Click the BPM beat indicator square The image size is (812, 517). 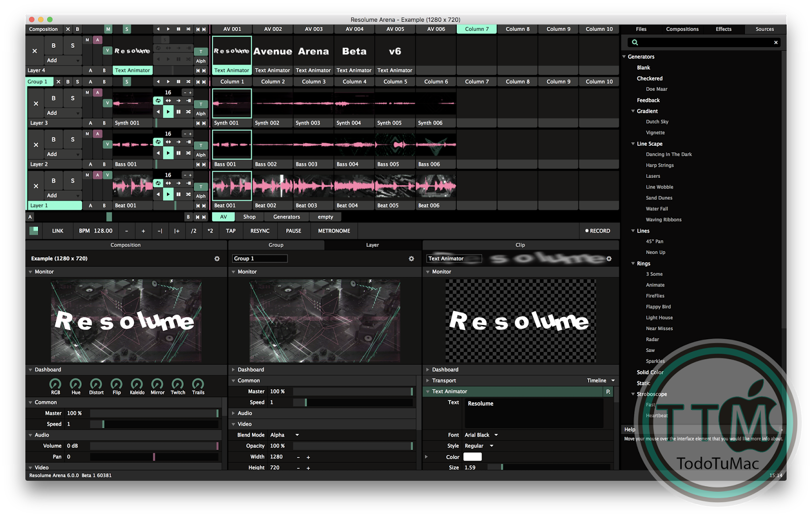(34, 231)
